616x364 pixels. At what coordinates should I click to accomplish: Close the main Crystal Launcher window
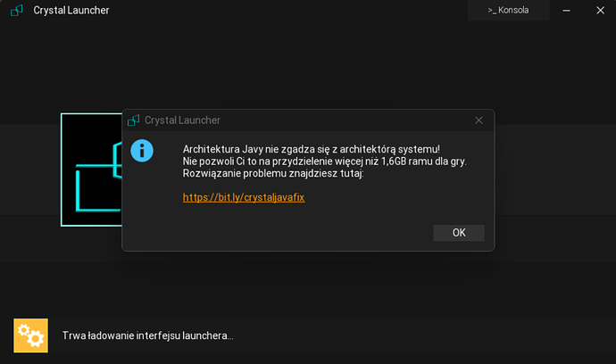tap(598, 11)
